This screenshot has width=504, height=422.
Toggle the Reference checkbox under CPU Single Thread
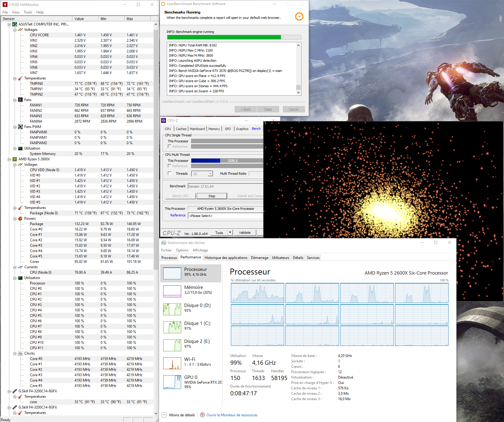169,147
